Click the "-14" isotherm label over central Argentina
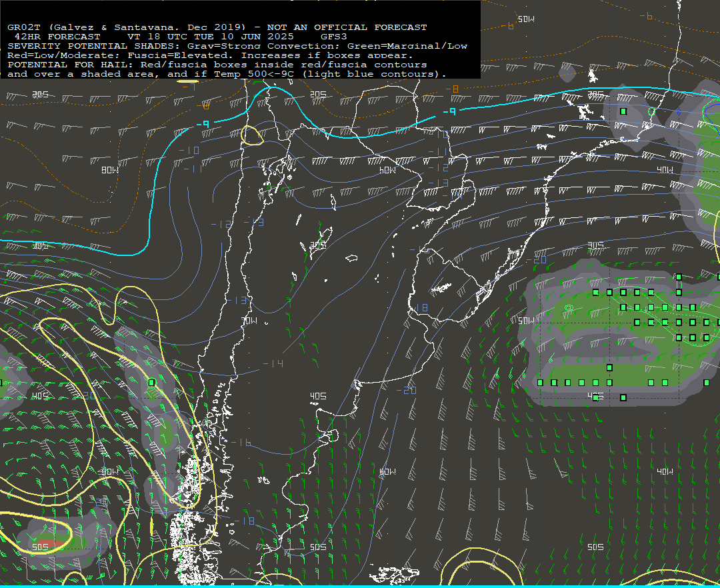720x588 pixels. pos(273,363)
